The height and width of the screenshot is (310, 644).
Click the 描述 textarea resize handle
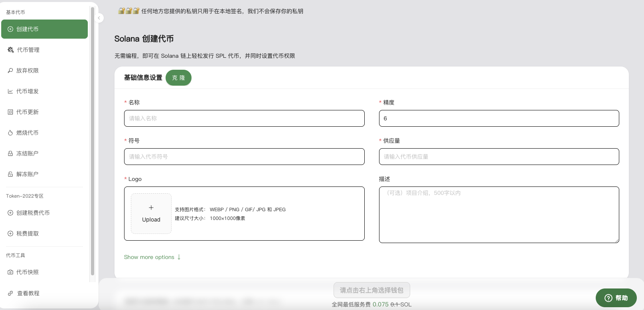pyautogui.click(x=617, y=241)
